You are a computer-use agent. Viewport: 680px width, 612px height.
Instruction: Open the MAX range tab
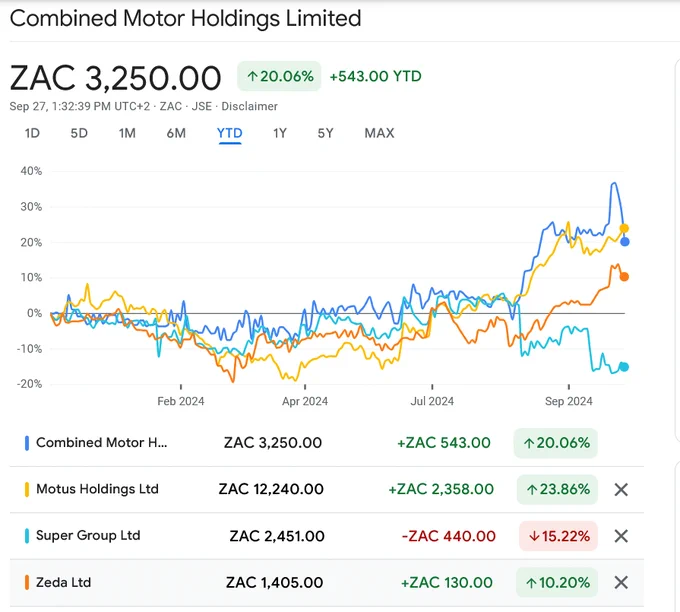(379, 133)
